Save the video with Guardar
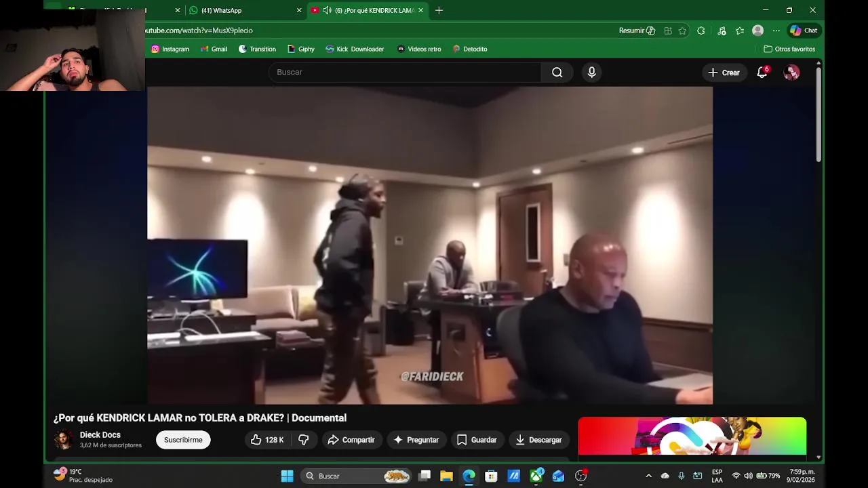The height and width of the screenshot is (488, 868). pyautogui.click(x=477, y=440)
